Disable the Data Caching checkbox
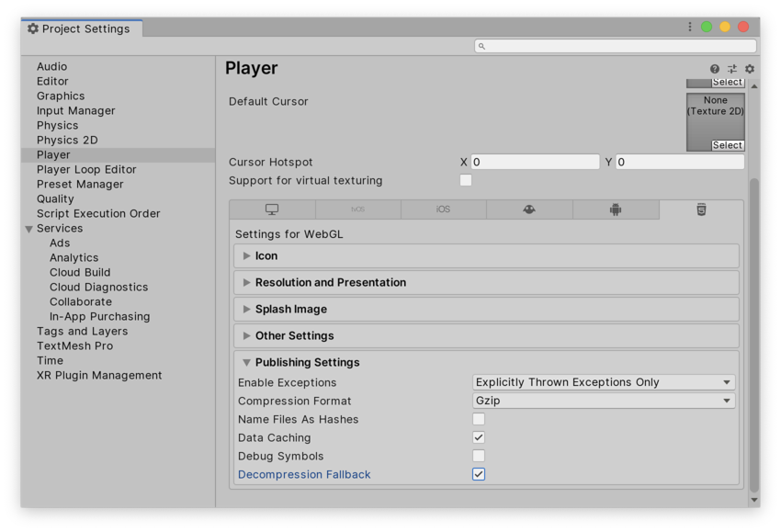 pyautogui.click(x=478, y=437)
